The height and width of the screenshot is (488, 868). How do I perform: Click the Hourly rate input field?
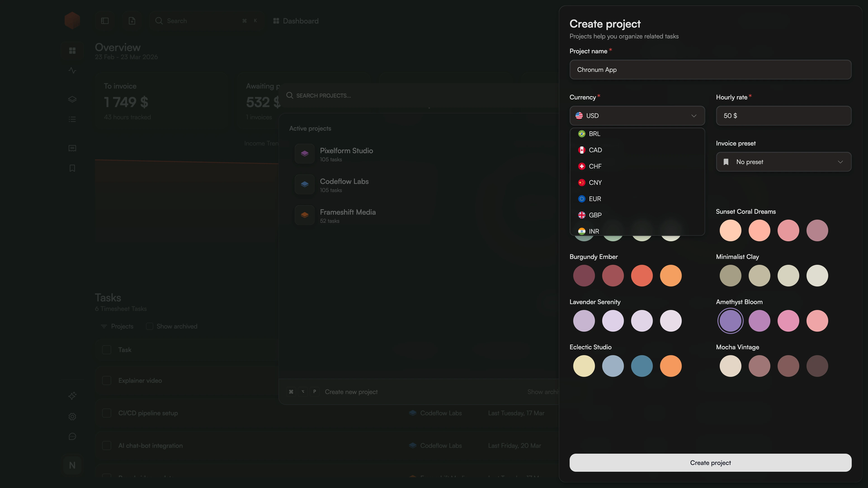(x=783, y=115)
